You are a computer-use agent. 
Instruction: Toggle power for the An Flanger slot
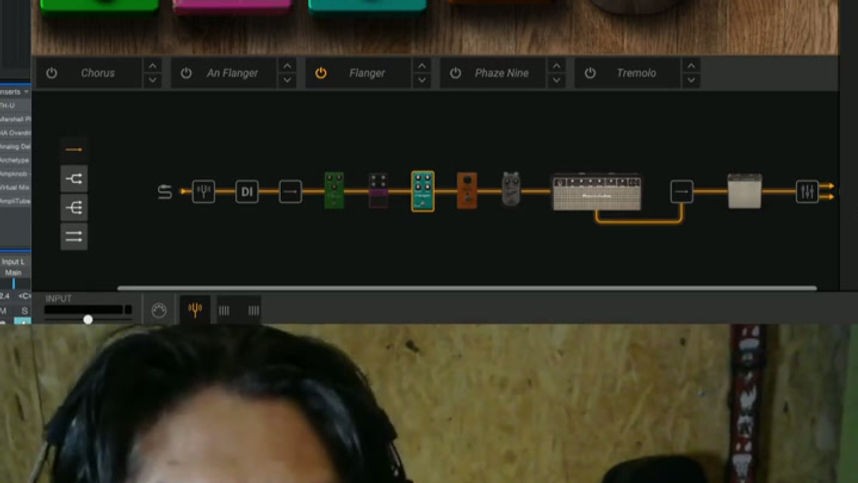186,73
